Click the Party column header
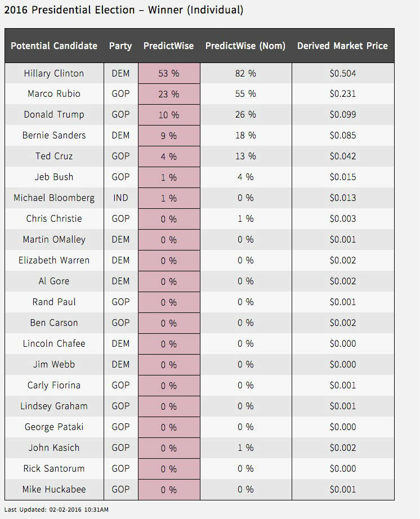This screenshot has width=420, height=519. click(120, 46)
